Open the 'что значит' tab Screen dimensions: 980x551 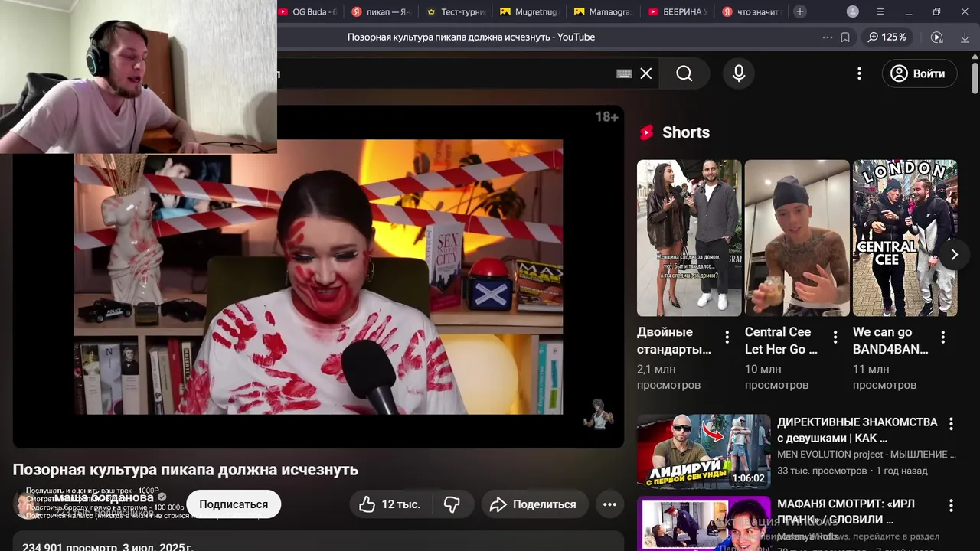coord(751,11)
